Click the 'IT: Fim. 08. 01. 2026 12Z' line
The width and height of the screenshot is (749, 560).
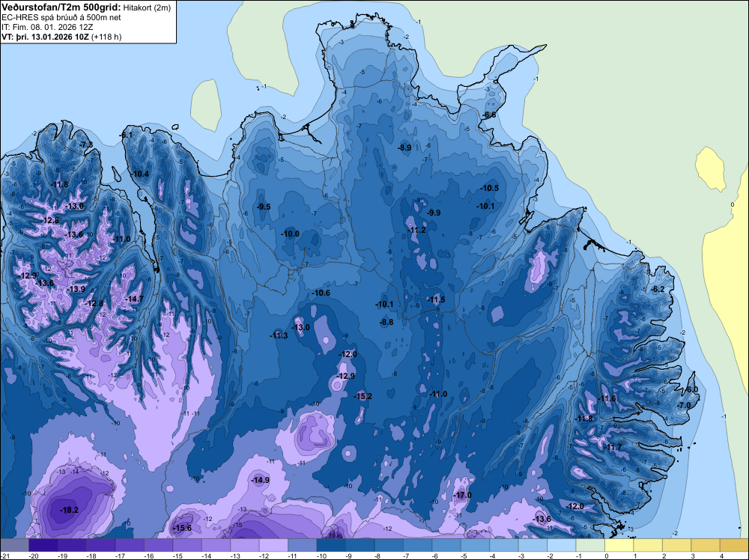coord(48,27)
